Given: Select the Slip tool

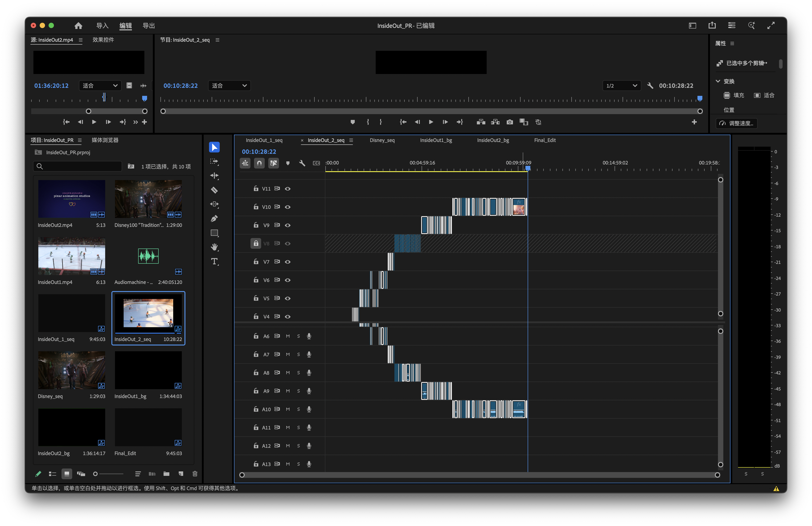Looking at the screenshot, I should tap(214, 204).
